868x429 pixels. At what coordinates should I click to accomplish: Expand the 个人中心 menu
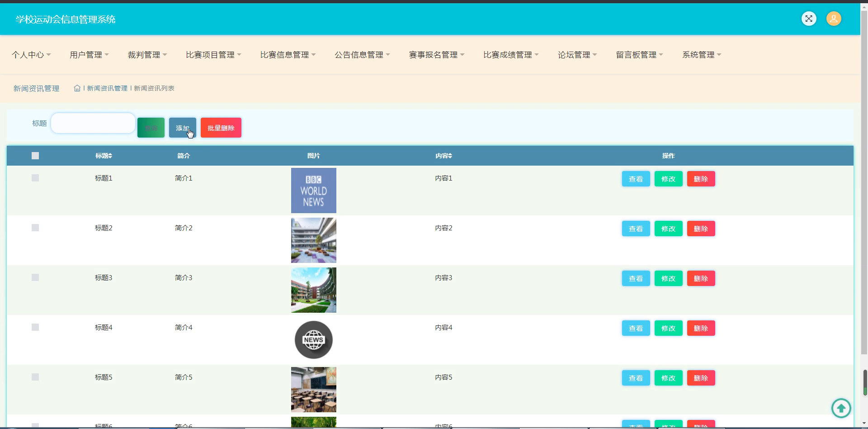coord(31,55)
